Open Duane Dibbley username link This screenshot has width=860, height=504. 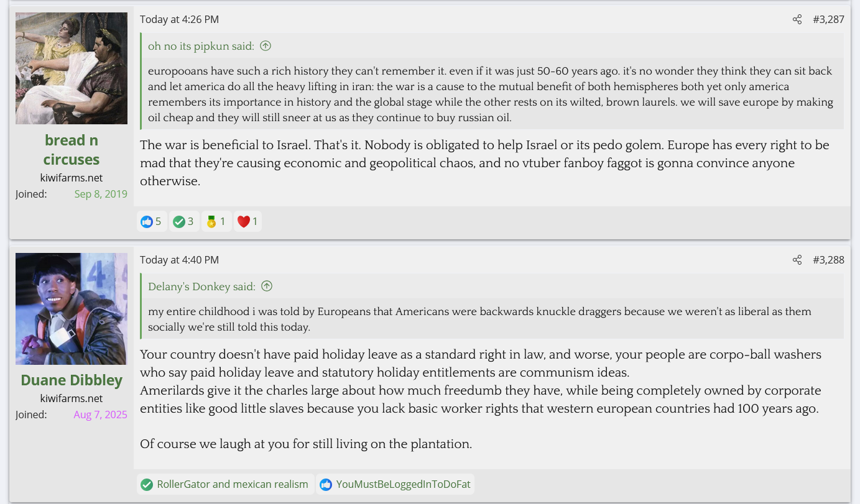click(x=72, y=380)
